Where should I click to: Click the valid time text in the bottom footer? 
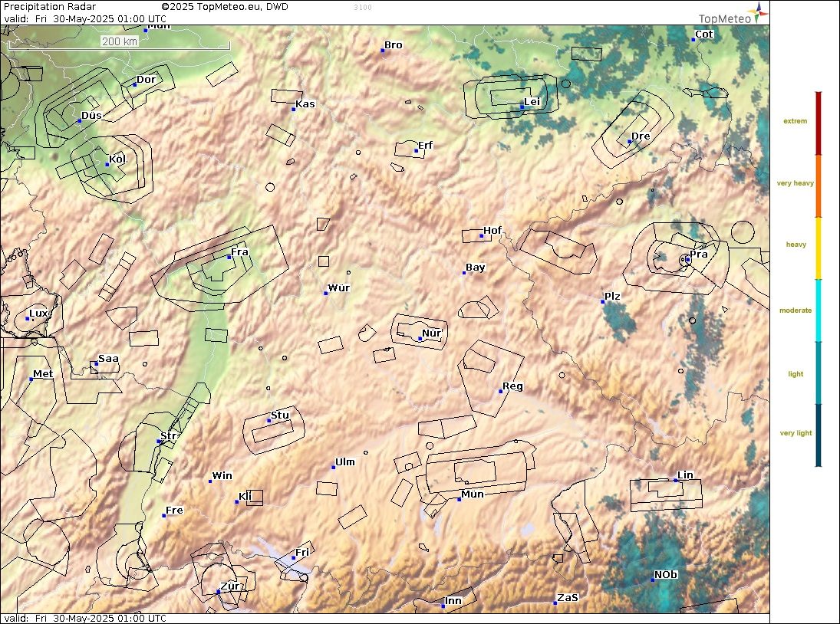(85, 618)
